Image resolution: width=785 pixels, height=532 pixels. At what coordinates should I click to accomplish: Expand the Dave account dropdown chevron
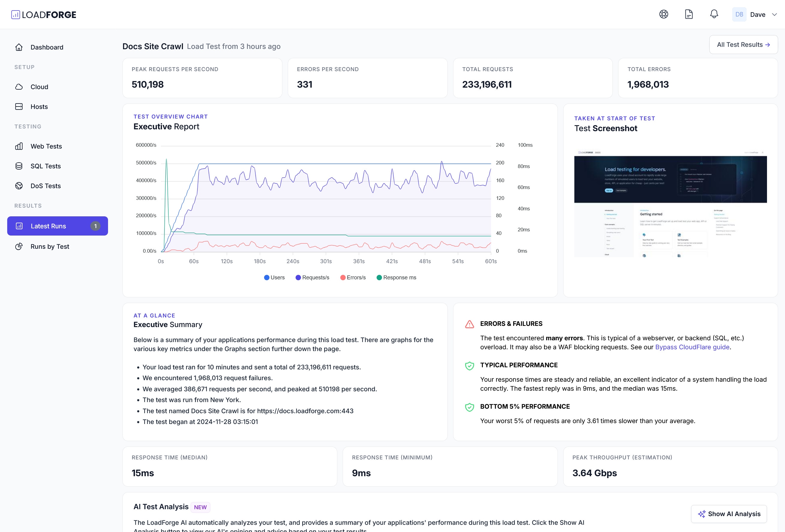(x=774, y=14)
